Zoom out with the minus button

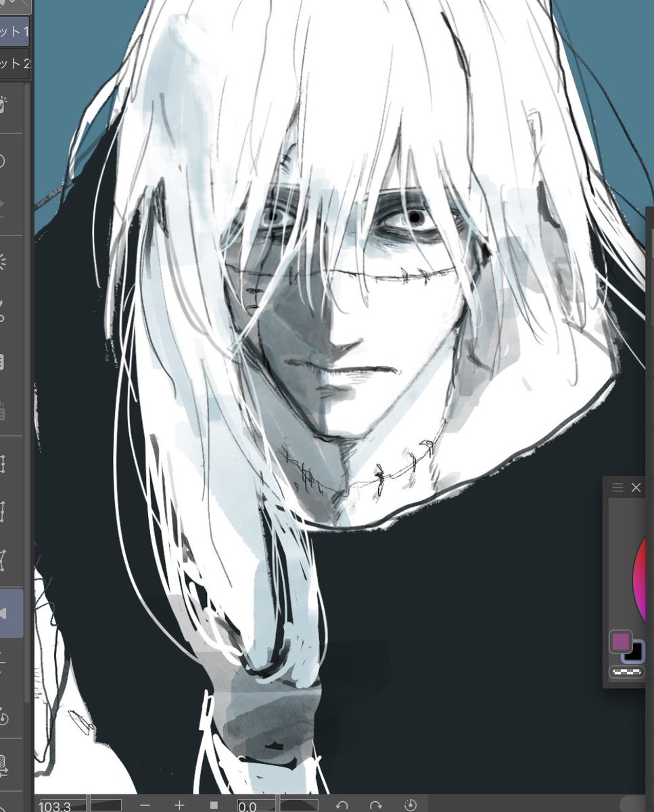[x=145, y=805]
